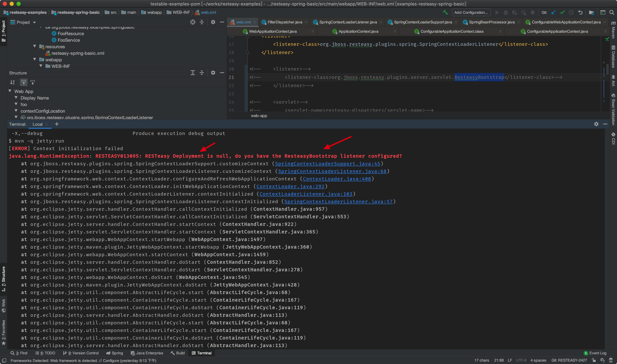This screenshot has height=364, width=617.
Task: Toggle autoscroll to source in Structure
Action: click(24, 82)
